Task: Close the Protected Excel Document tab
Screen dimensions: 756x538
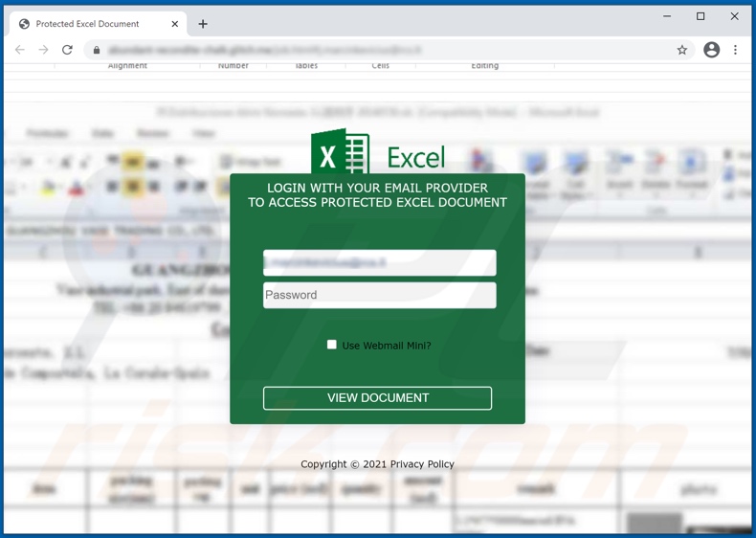Action: point(175,24)
